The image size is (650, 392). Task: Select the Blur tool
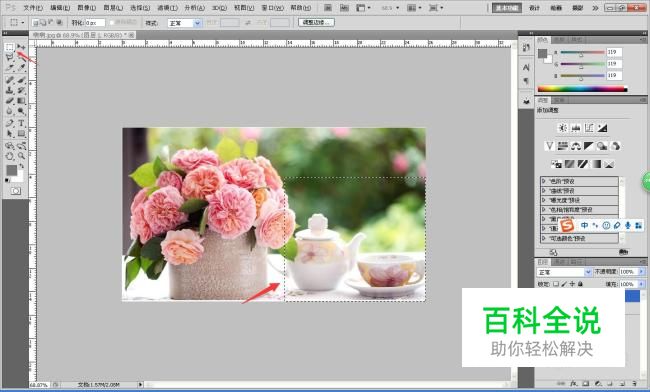click(9, 111)
